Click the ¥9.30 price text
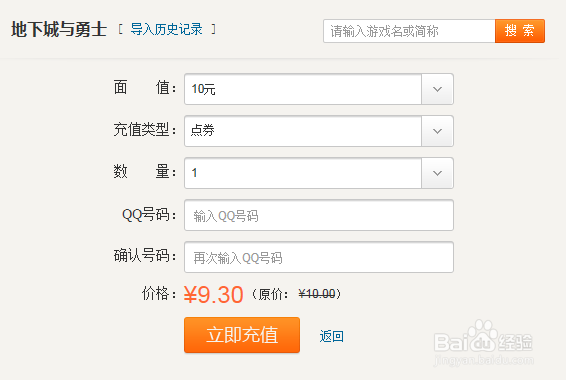The height and width of the screenshot is (380, 566). tap(213, 294)
